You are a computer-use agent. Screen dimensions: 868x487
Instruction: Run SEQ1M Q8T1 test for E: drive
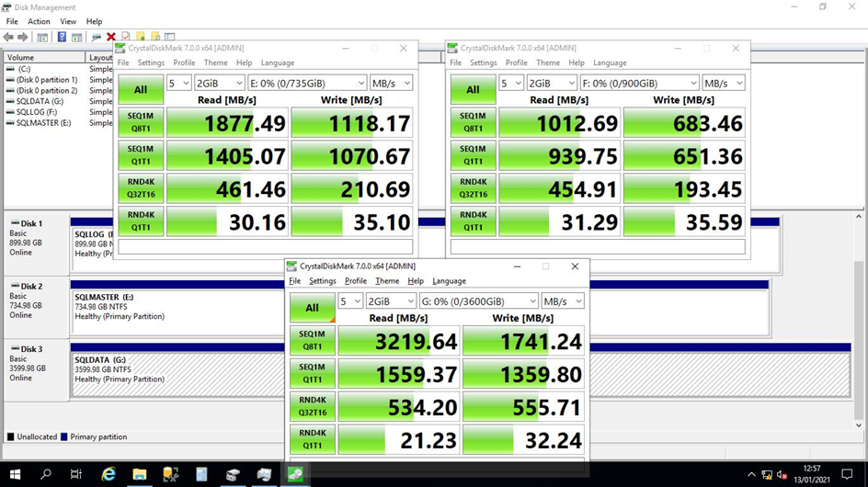pos(141,122)
